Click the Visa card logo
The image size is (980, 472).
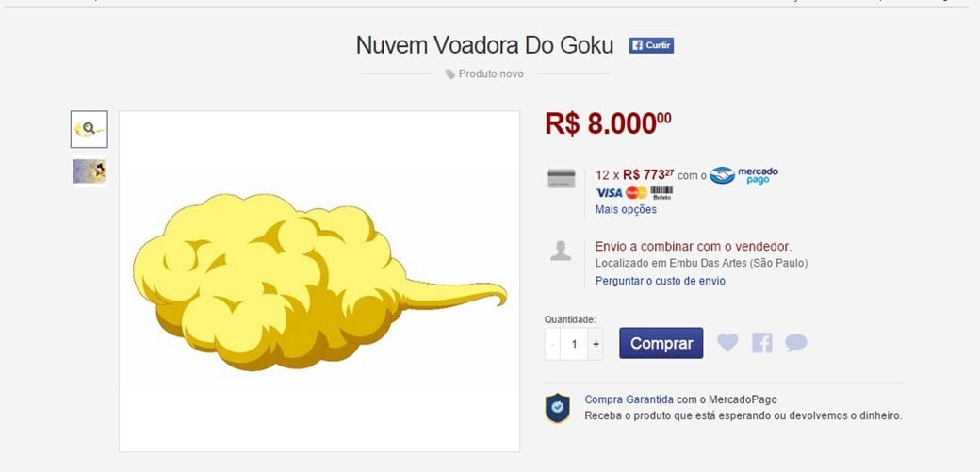point(609,192)
